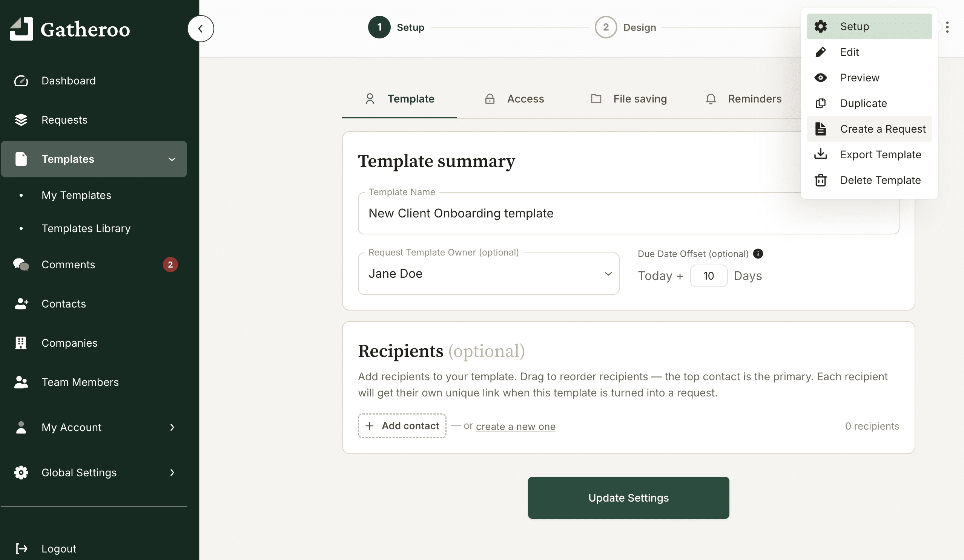This screenshot has width=964, height=560.
Task: Open Templates Library in sidebar
Action: [x=86, y=229]
